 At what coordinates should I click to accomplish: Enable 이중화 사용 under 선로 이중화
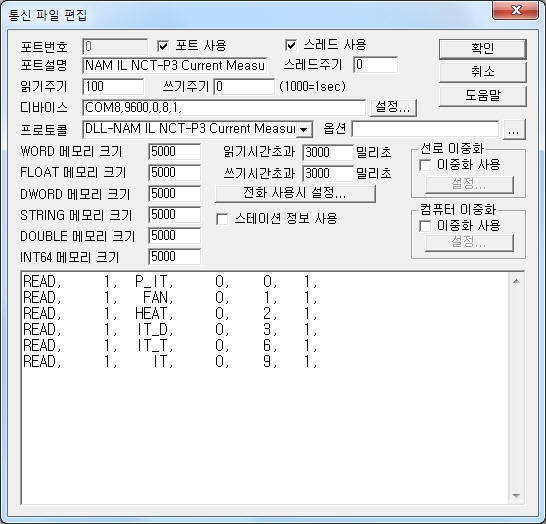(x=425, y=165)
